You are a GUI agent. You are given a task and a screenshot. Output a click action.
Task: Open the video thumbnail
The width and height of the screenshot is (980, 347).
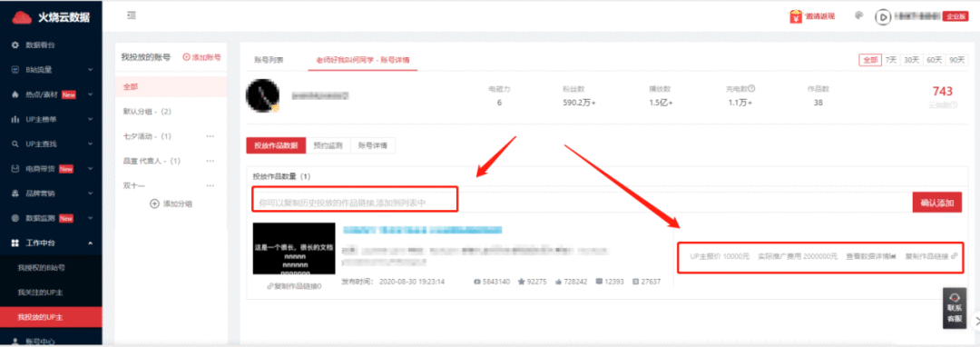(x=294, y=248)
